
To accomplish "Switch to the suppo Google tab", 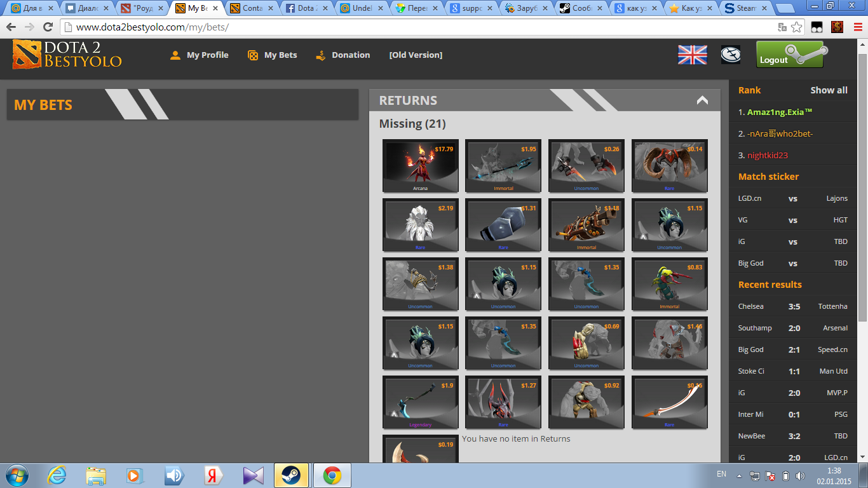I will point(473,9).
